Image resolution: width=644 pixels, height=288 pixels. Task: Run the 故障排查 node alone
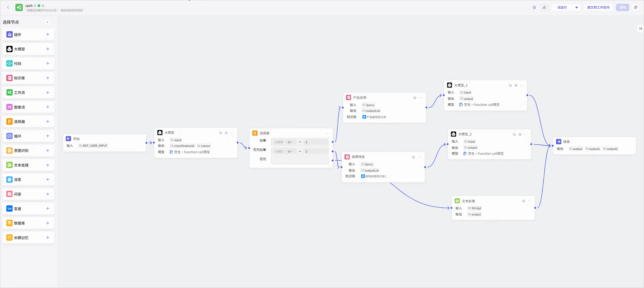pos(413,157)
